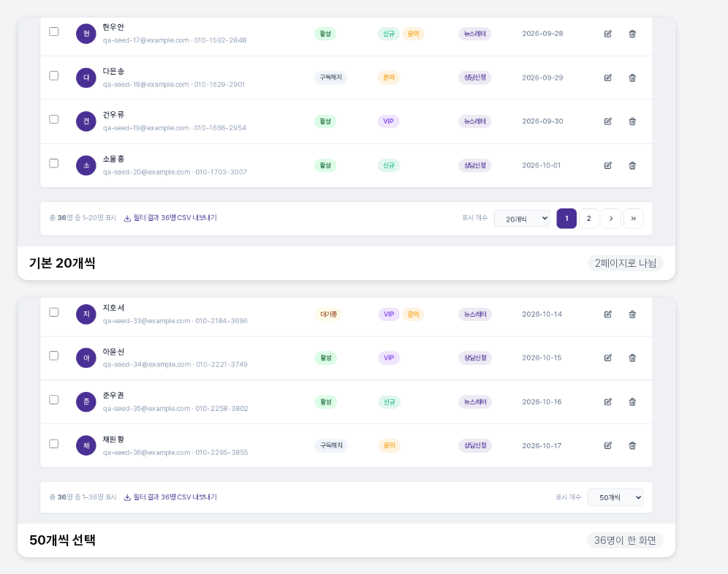The height and width of the screenshot is (574, 728).
Task: Check the box next to 건우류
Action: pos(54,119)
